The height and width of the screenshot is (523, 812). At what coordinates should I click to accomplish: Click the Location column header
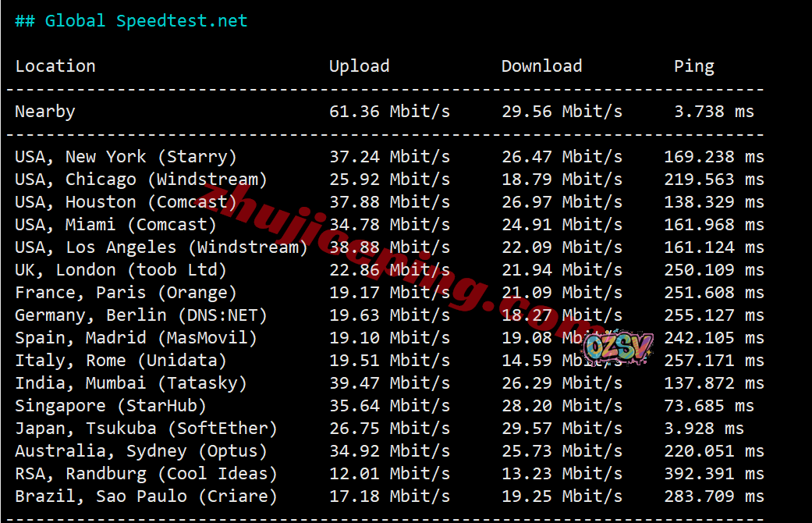pyautogui.click(x=55, y=66)
